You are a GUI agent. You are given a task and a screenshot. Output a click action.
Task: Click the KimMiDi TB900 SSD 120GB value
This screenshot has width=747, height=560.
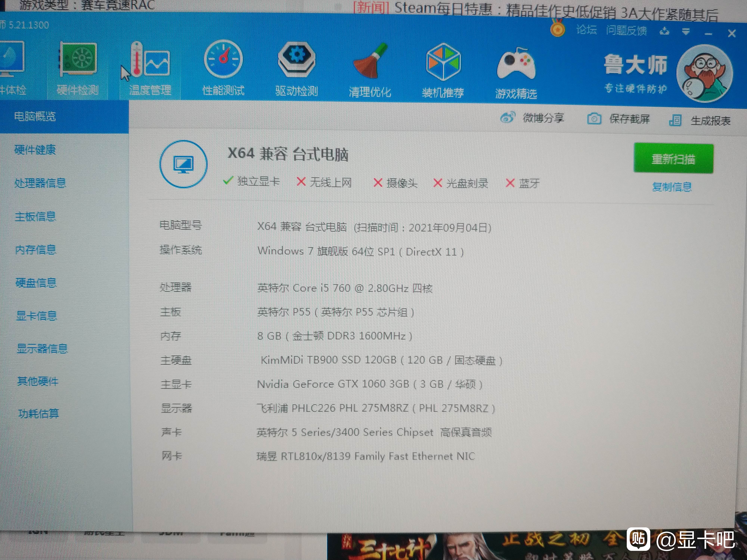[x=382, y=360]
